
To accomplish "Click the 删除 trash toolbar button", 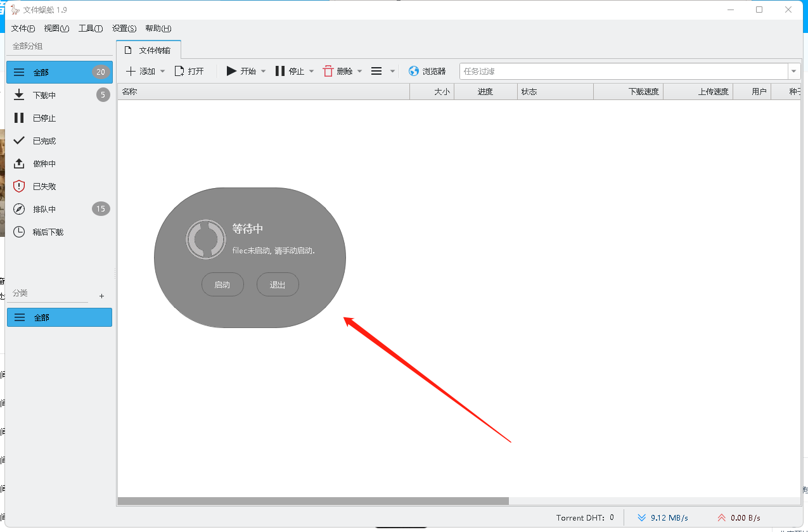I will (338, 72).
